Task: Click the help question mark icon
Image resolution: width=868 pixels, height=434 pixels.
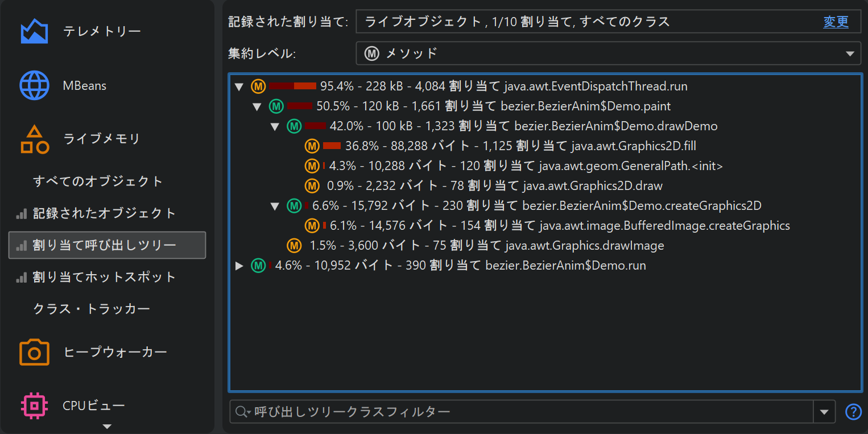Action: pyautogui.click(x=853, y=411)
